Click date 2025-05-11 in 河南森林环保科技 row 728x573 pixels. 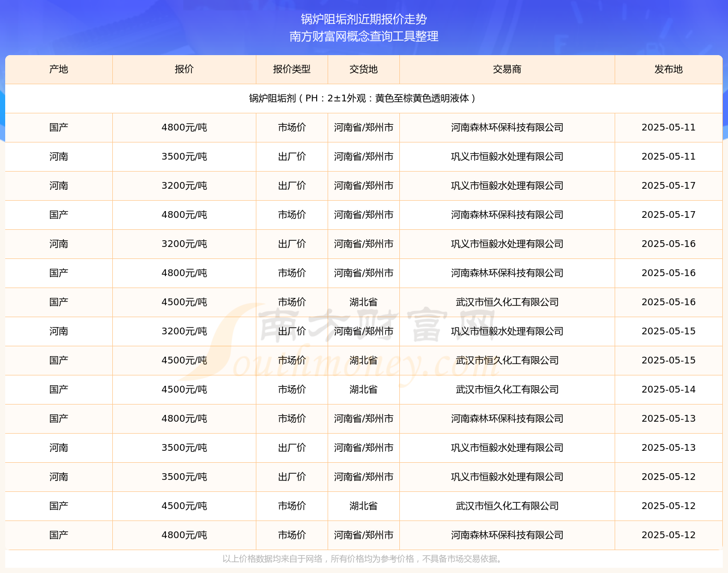668,127
